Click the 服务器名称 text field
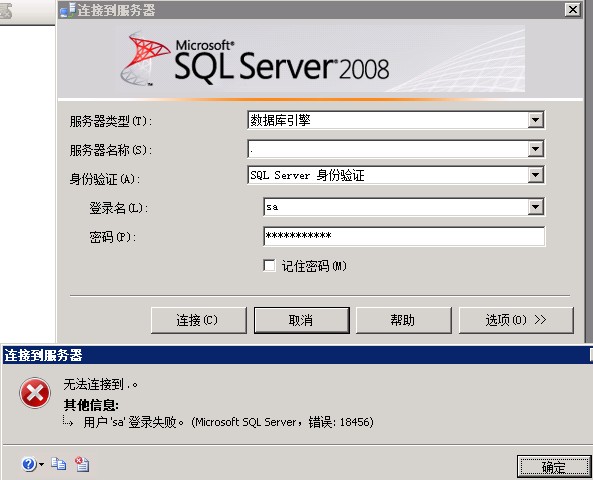Screen dimensions: 593x480 388,149
